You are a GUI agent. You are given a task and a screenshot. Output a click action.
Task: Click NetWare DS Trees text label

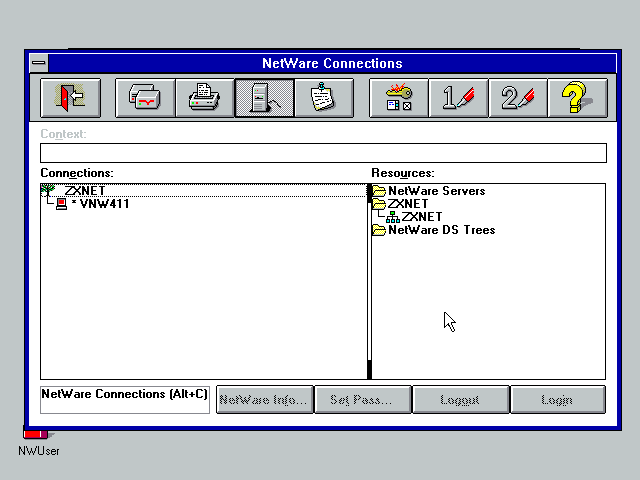(x=442, y=230)
